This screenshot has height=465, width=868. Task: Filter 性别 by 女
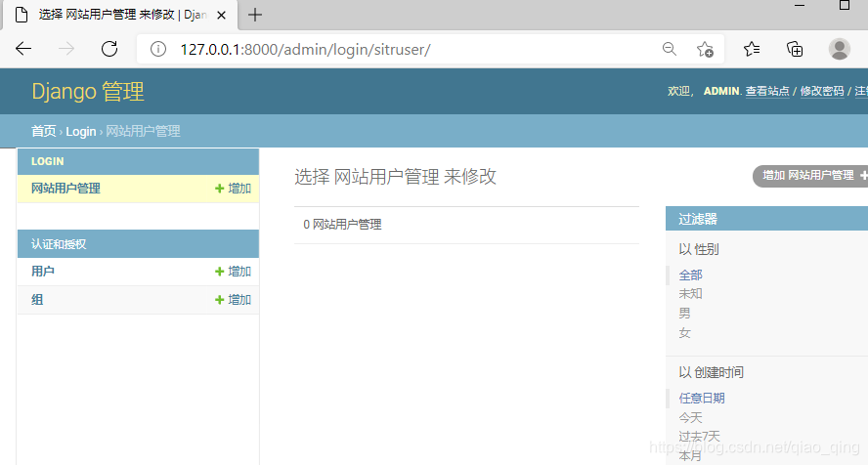[x=685, y=332]
